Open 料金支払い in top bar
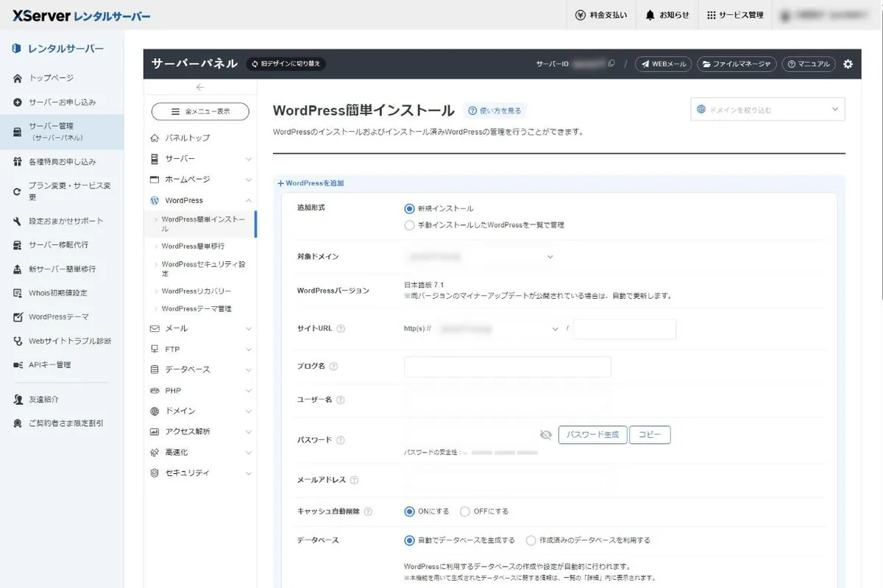The width and height of the screenshot is (883, 588). (x=601, y=15)
